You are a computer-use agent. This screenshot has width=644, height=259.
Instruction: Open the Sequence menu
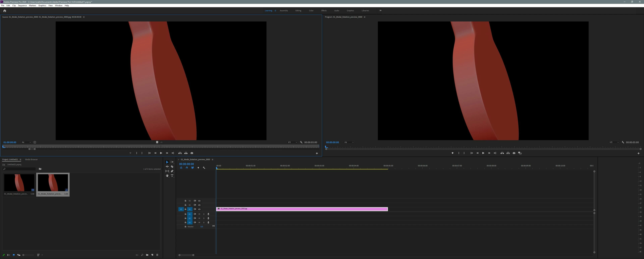(x=22, y=6)
